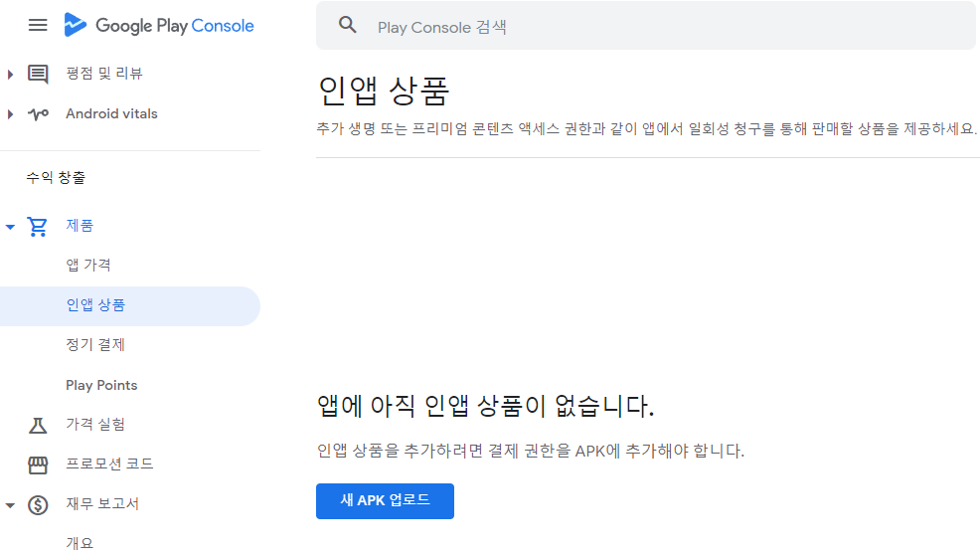Go to the 정기 결제 page

point(95,345)
